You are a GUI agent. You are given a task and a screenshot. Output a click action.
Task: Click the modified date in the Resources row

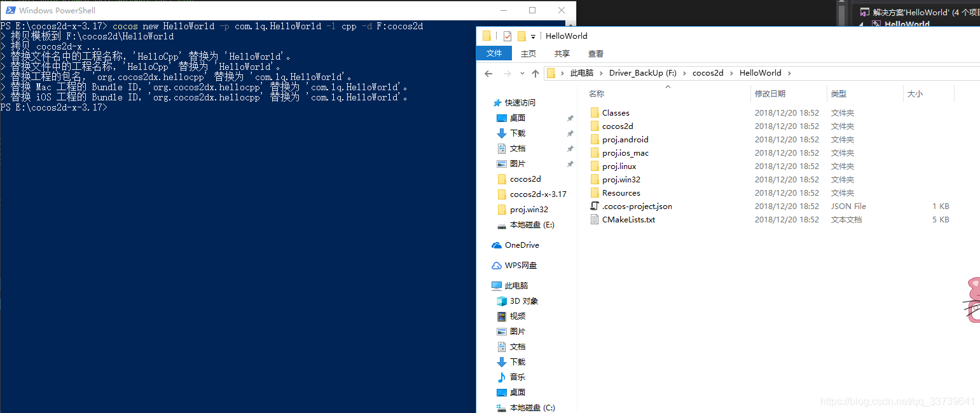787,193
